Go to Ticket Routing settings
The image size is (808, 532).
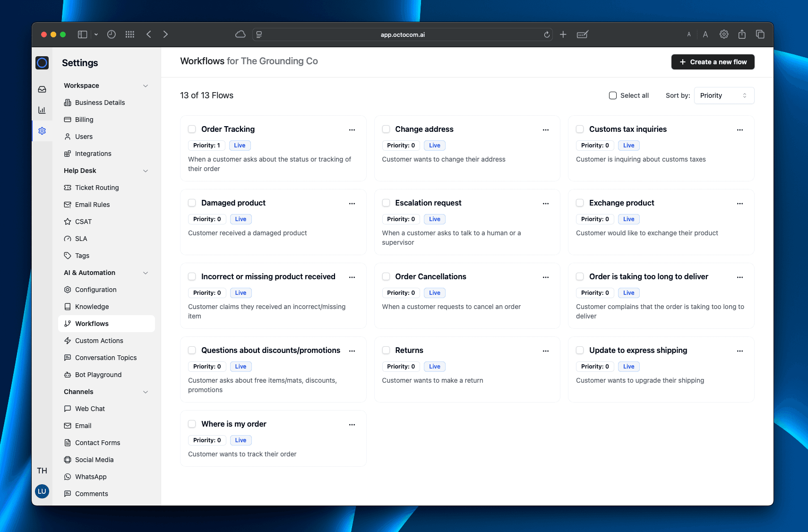(x=97, y=188)
